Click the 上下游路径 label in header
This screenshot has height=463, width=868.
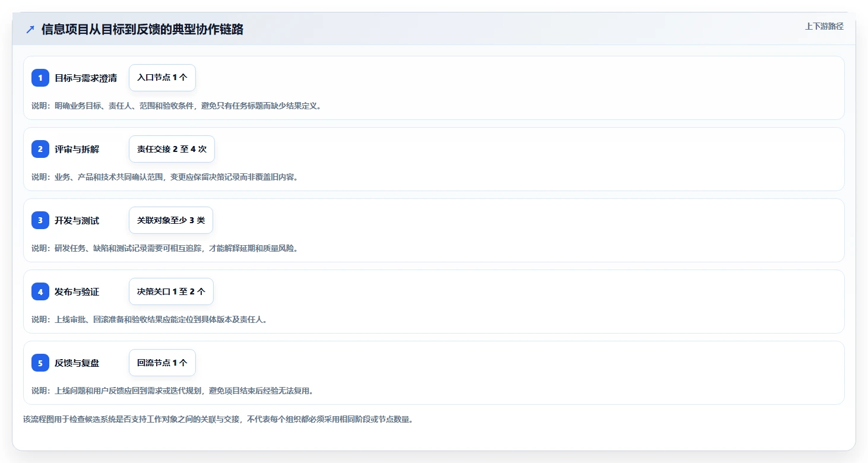pyautogui.click(x=824, y=26)
